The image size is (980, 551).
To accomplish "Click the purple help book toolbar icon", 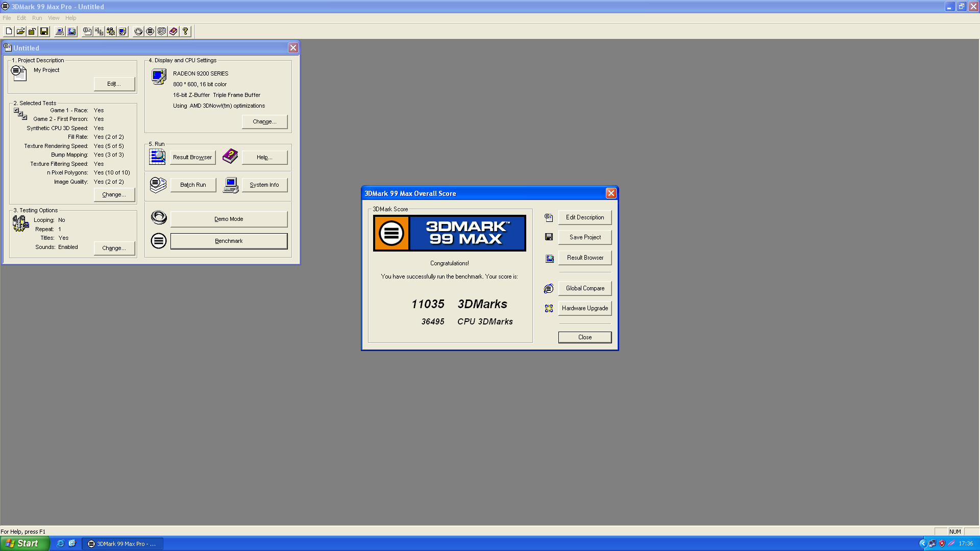I will pyautogui.click(x=174, y=31).
